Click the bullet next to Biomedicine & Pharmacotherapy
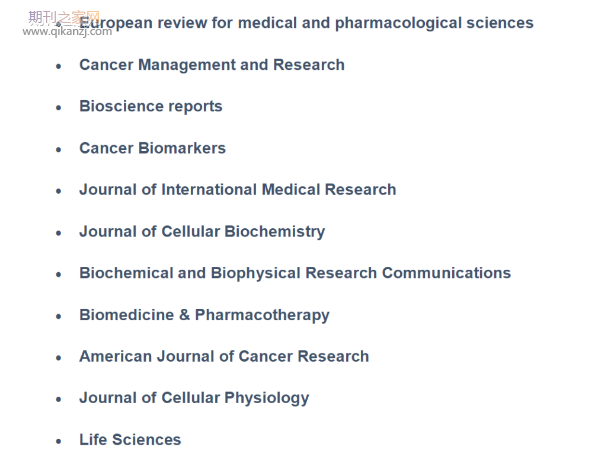Image resolution: width=605 pixels, height=457 pixels. pos(59,317)
